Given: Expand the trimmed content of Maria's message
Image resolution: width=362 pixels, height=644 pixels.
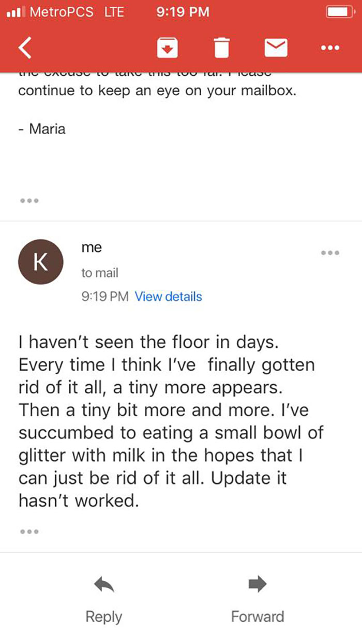Looking at the screenshot, I should [30, 200].
